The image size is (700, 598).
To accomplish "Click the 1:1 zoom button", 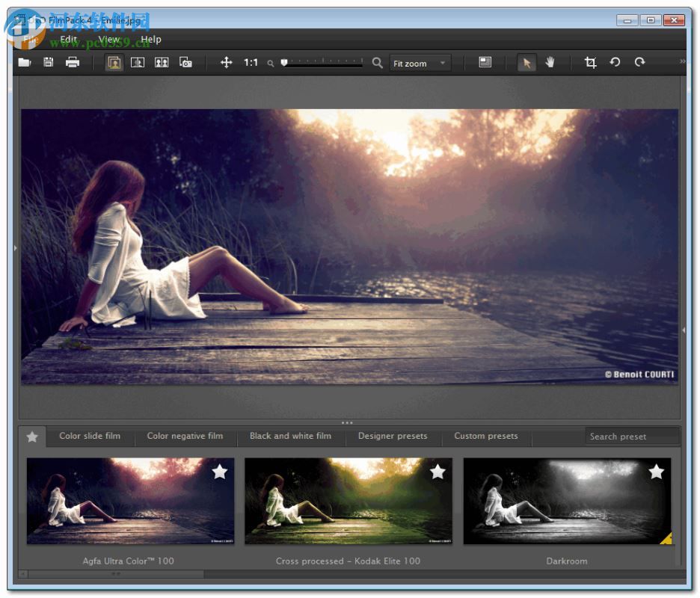I will point(251,63).
